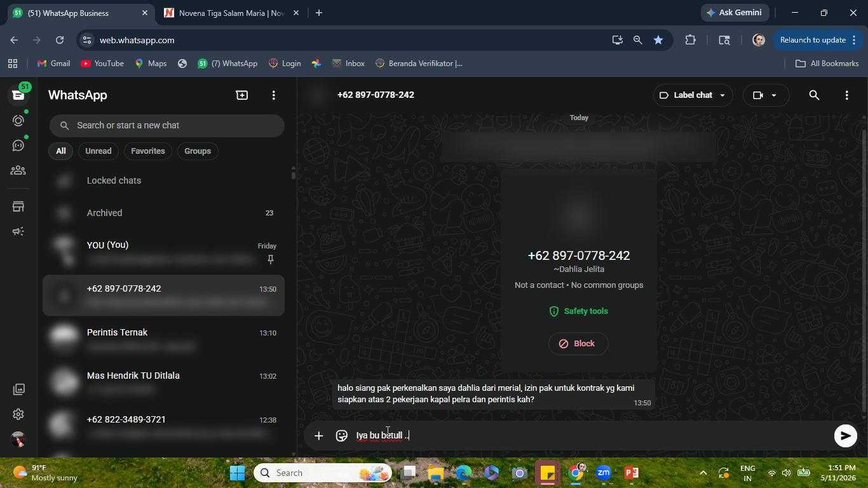
Task: Open Safety tools link
Action: click(578, 311)
